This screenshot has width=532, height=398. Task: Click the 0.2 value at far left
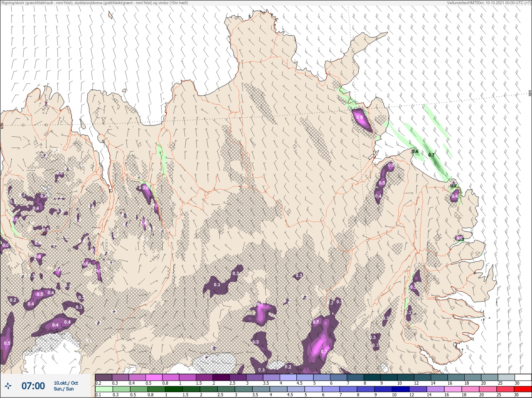pos(13,300)
